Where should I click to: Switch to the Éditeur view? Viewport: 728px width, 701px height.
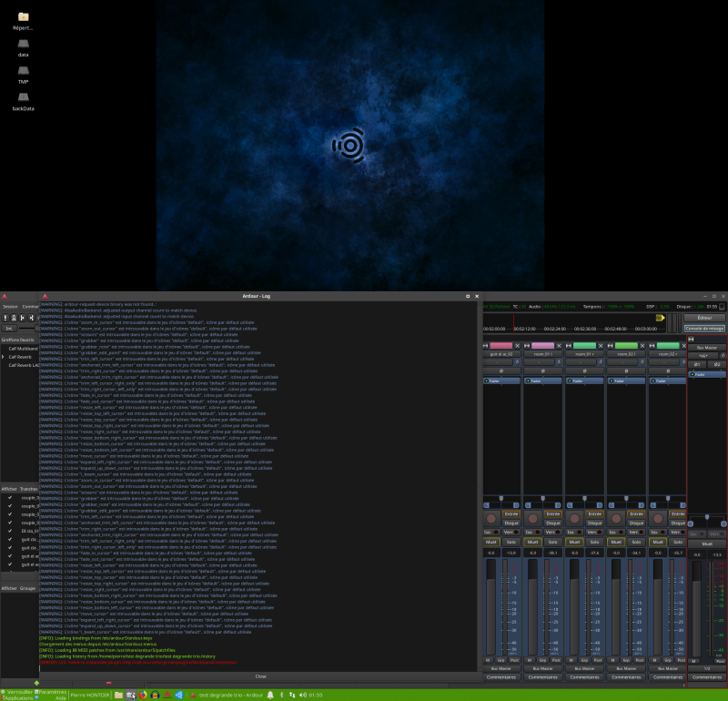pyautogui.click(x=704, y=318)
